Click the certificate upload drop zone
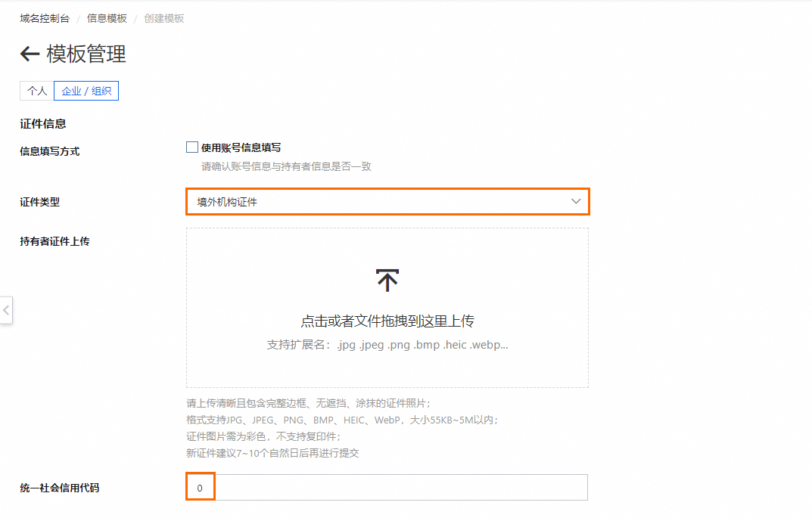This screenshot has width=812, height=521. click(x=387, y=306)
